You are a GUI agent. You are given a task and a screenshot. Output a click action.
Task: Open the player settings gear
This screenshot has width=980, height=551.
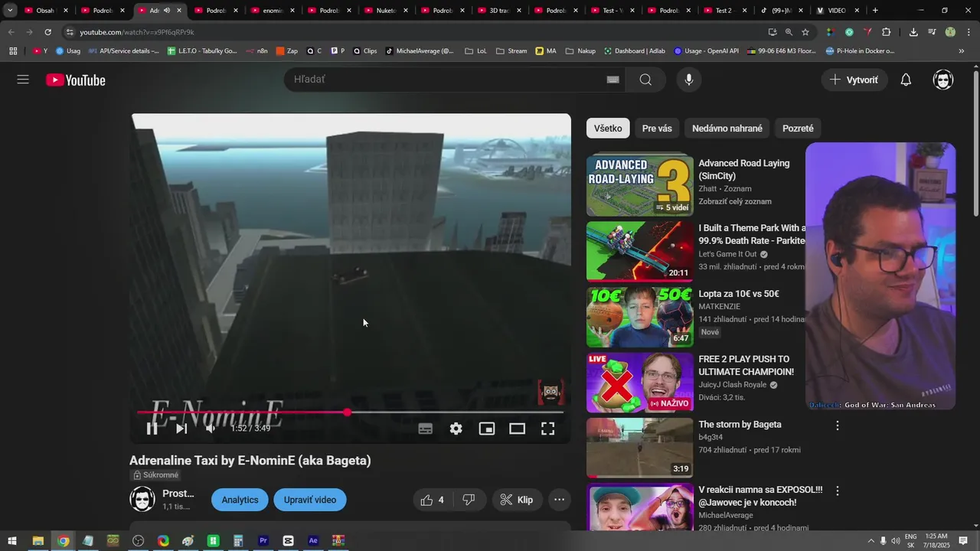tap(456, 429)
